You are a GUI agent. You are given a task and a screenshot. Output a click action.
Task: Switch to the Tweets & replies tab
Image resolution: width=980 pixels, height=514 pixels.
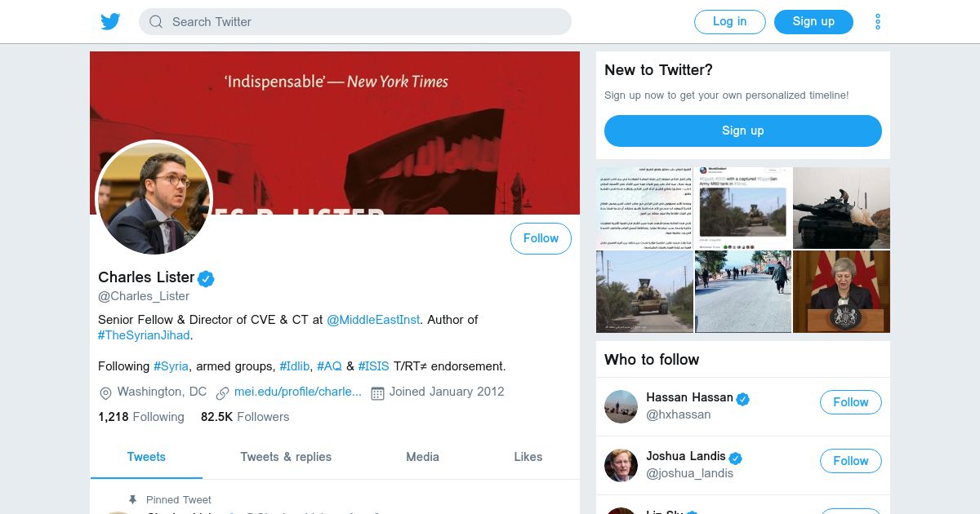pos(286,457)
